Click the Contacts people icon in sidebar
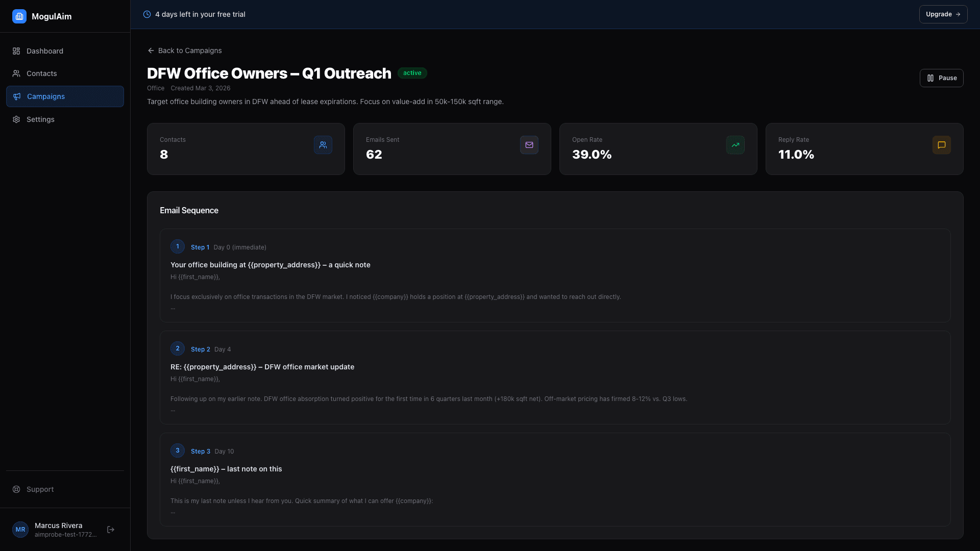The image size is (980, 551). click(x=15, y=73)
